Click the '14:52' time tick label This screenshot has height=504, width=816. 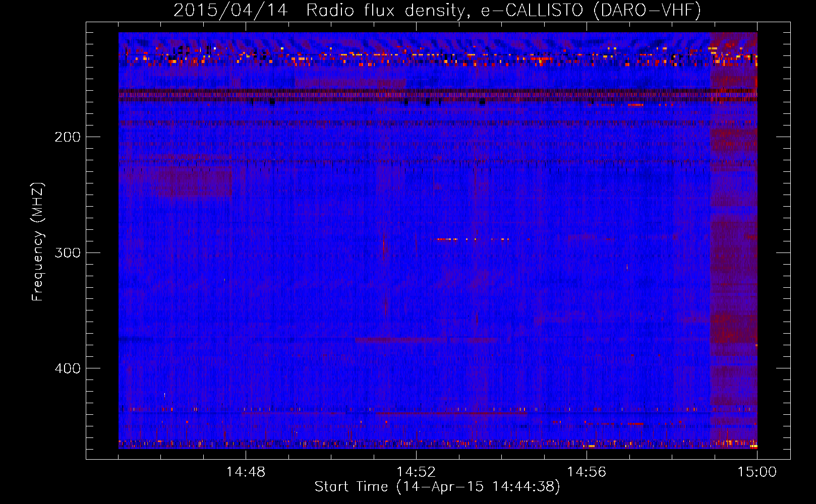[416, 472]
